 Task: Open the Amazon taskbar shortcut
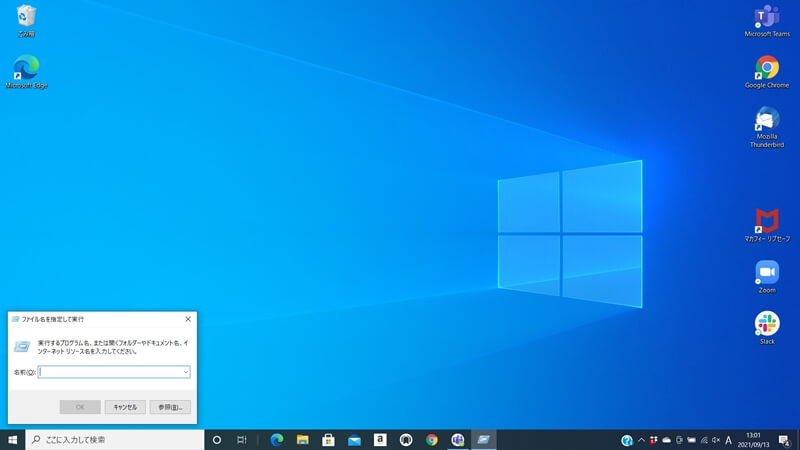click(380, 440)
